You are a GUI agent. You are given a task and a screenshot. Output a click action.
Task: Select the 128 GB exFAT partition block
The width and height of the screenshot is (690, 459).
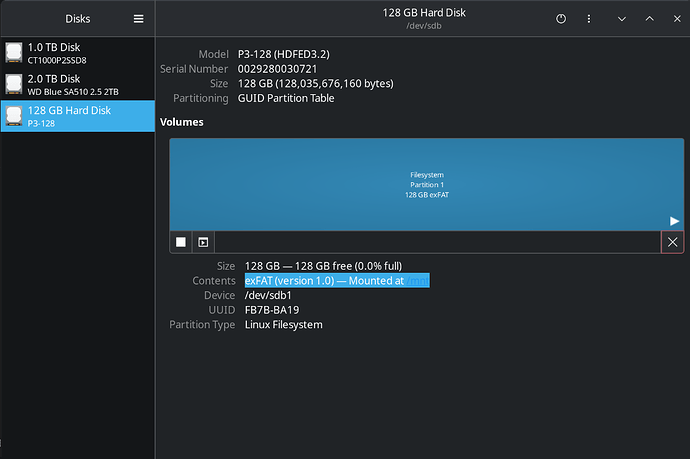(426, 184)
